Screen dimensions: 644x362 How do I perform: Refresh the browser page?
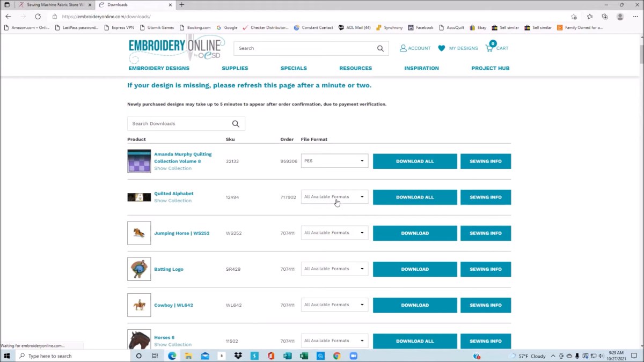click(38, 17)
